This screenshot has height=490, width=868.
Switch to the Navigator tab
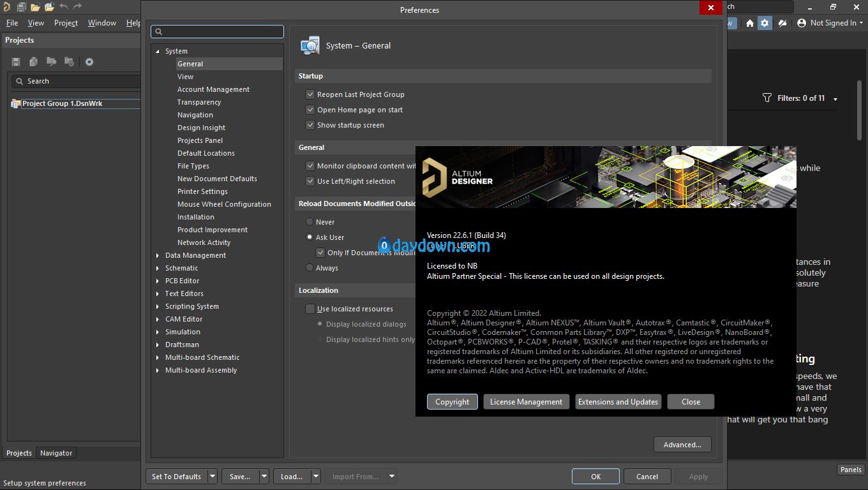click(x=56, y=453)
